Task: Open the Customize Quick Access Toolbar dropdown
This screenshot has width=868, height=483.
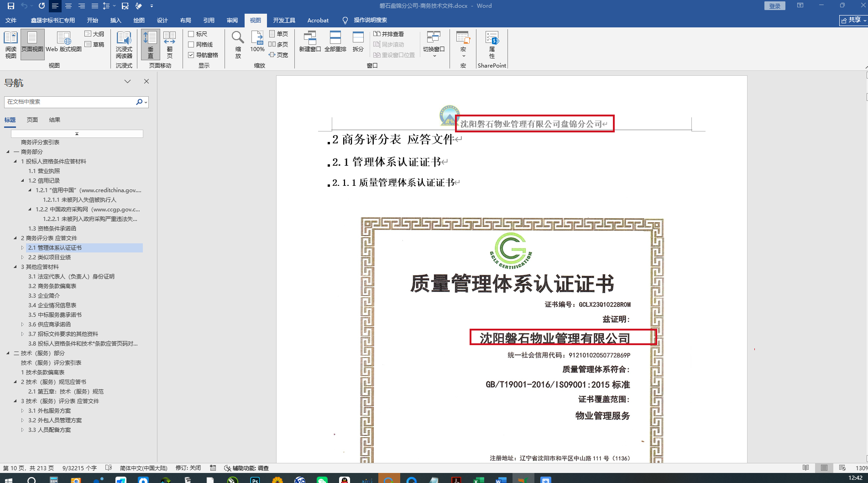Action: pyautogui.click(x=152, y=6)
